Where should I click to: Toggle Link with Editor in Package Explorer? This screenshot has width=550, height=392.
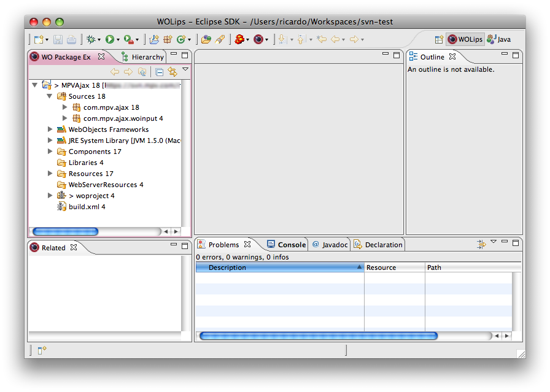(x=172, y=72)
